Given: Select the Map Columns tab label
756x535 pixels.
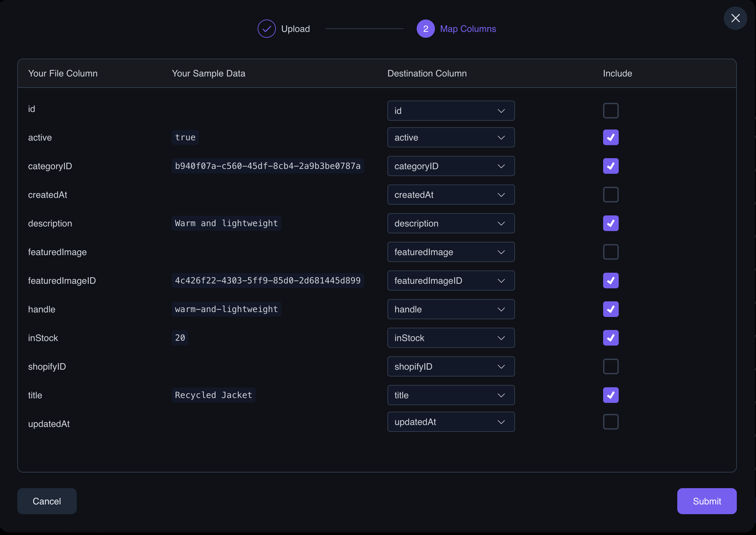Looking at the screenshot, I should [x=468, y=28].
